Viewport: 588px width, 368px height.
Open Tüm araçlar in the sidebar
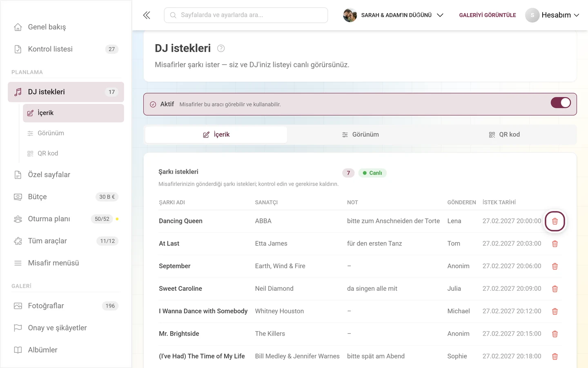66,241
